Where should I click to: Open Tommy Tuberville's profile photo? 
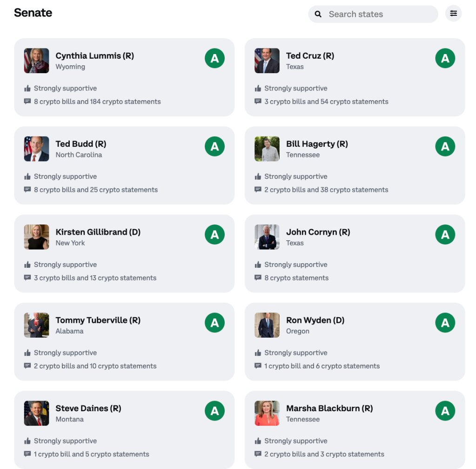[36, 325]
